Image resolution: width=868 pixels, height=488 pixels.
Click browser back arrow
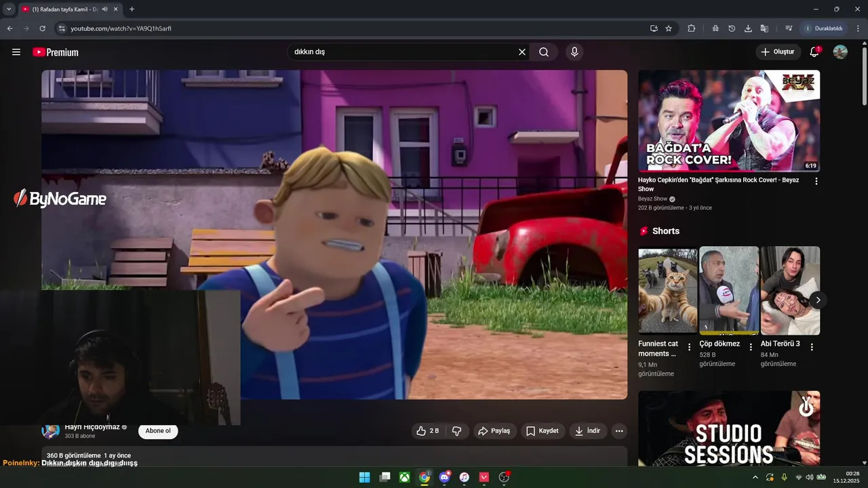(x=9, y=28)
